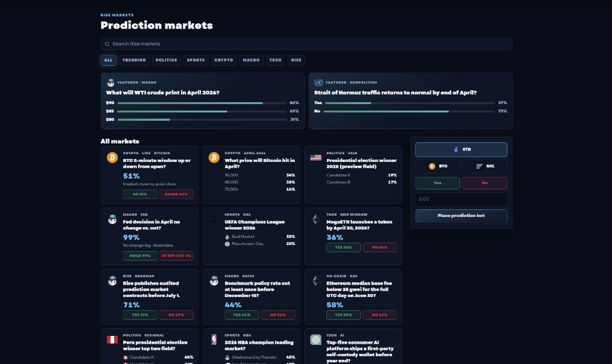Screen dimensions: 612x364
Task: Open the TRENDING filter tab
Action: pos(134,60)
